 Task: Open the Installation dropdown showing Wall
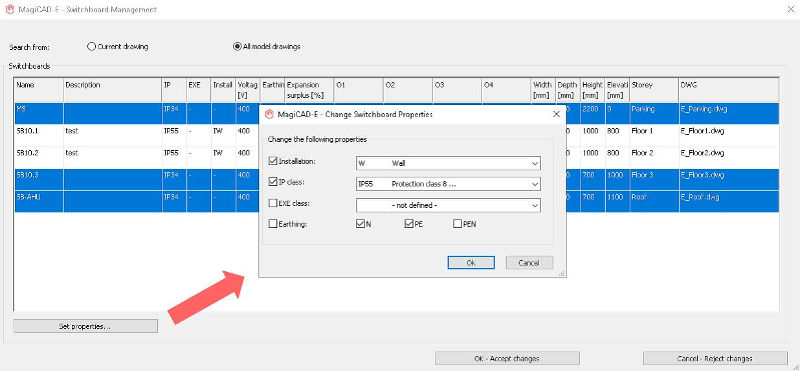[448, 163]
